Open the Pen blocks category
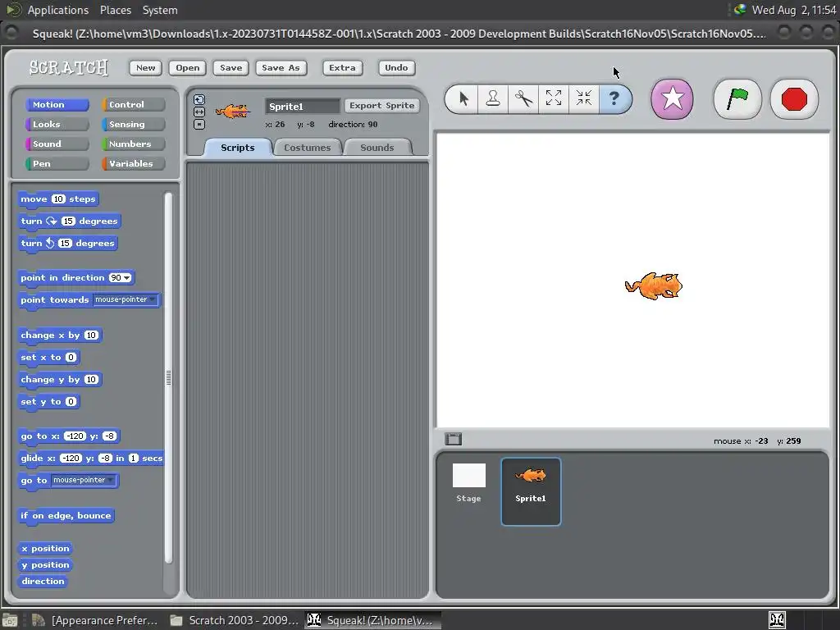 click(57, 163)
